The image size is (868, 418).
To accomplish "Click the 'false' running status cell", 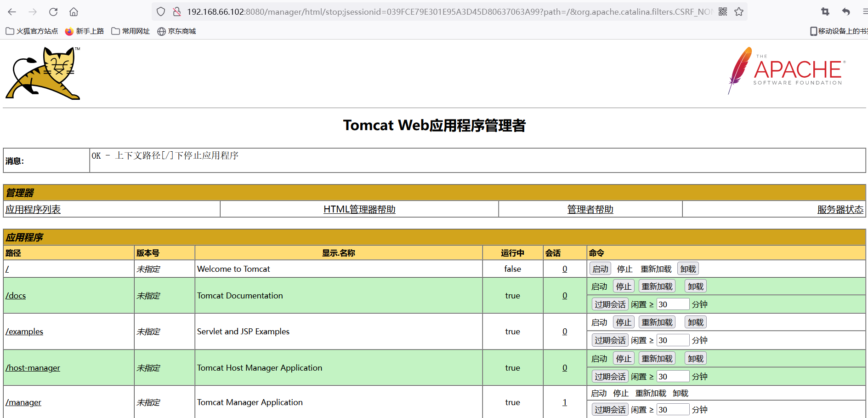I will 513,269.
